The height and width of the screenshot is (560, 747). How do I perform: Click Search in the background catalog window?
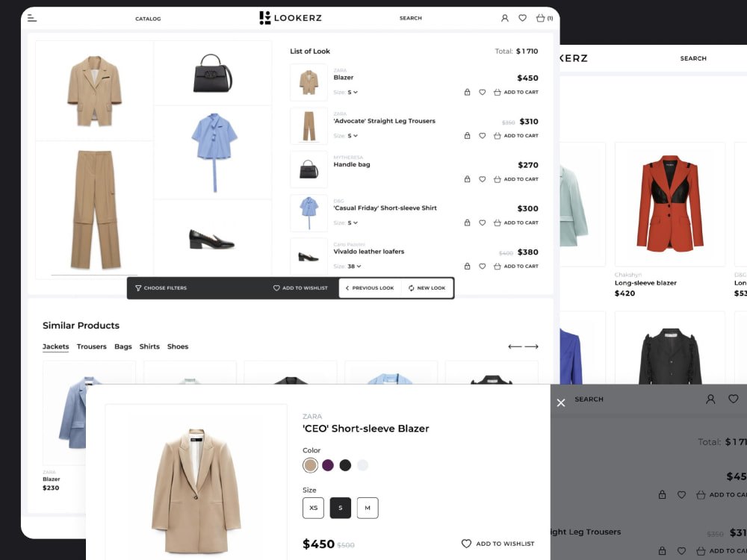[693, 58]
